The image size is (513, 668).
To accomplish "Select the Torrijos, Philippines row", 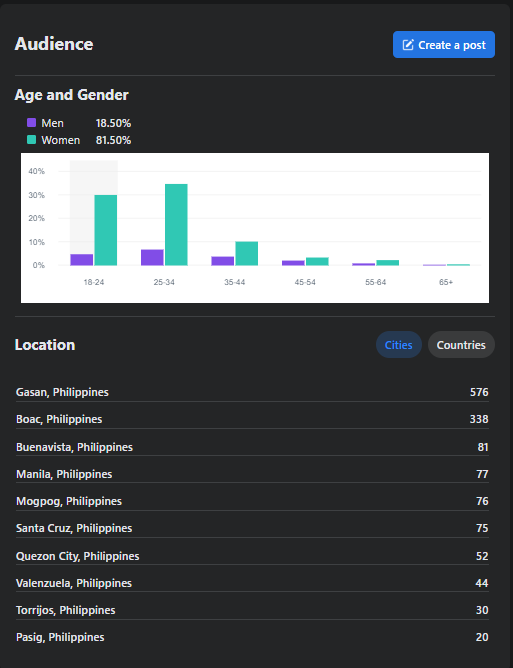I will click(x=252, y=610).
